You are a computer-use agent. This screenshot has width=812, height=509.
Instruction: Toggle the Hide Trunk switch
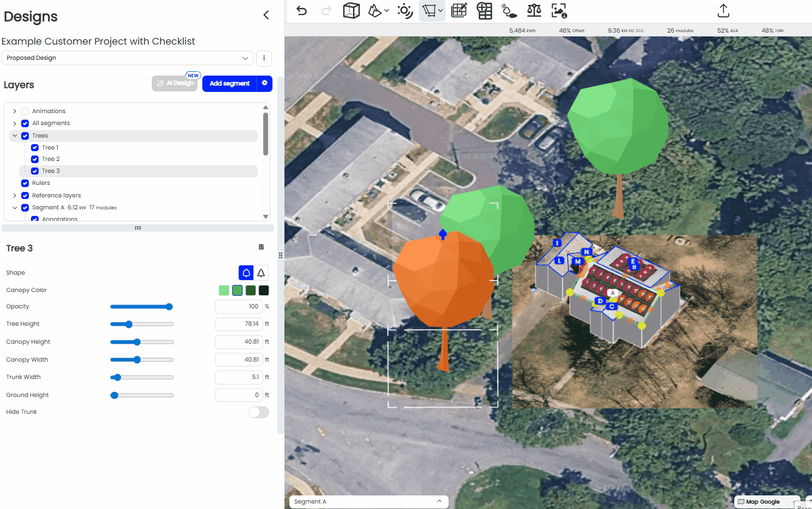point(259,412)
